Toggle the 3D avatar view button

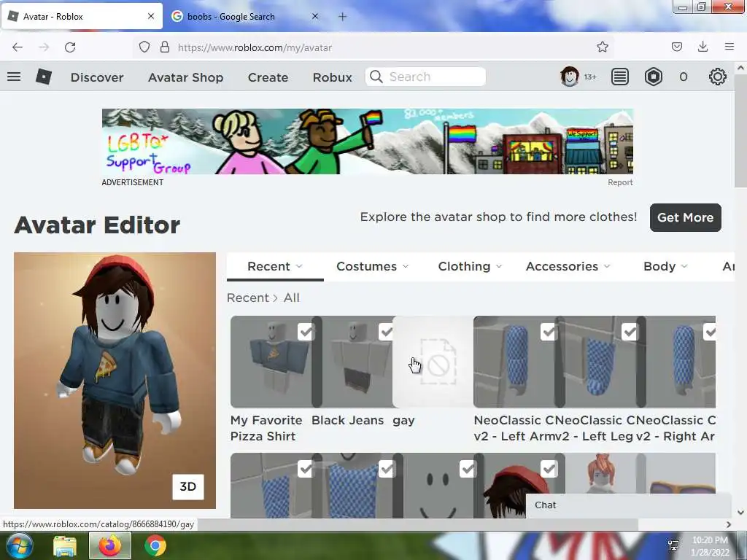coord(187,486)
